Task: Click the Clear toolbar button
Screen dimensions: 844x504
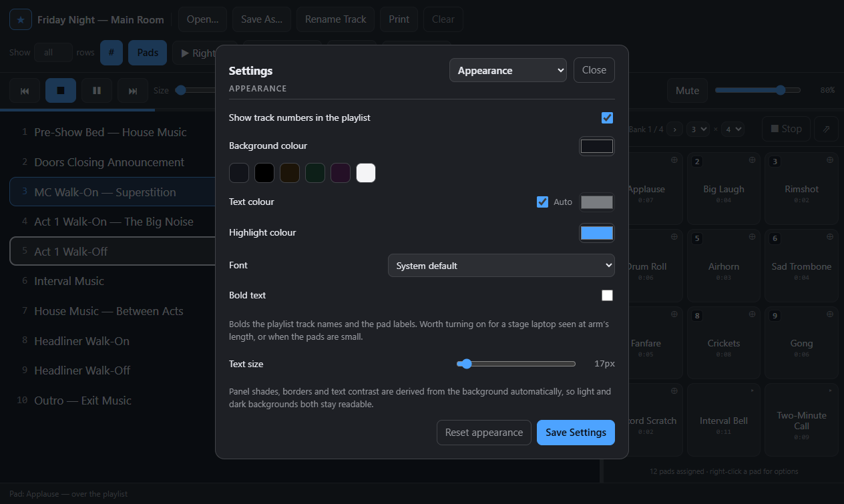Action: [x=443, y=19]
